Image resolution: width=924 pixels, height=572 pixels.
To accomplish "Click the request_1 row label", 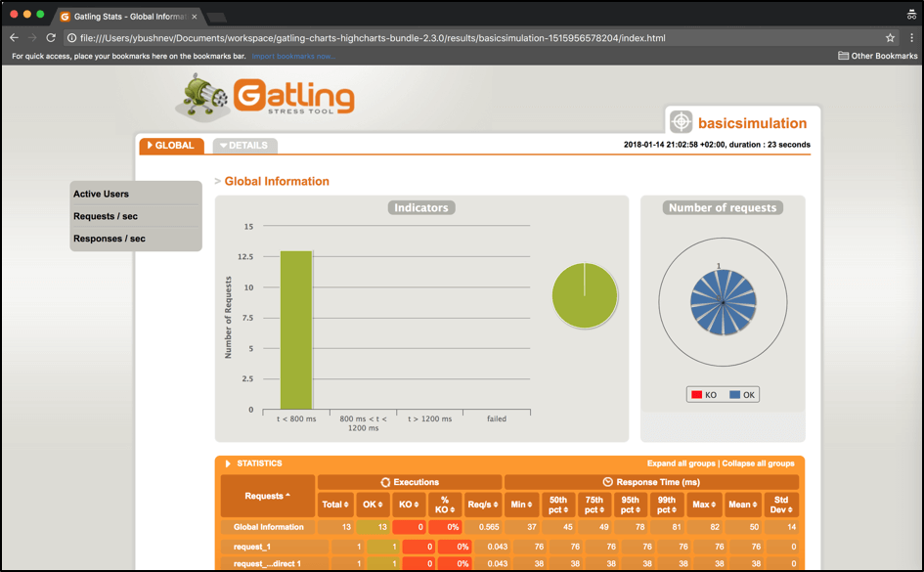I will tap(251, 547).
